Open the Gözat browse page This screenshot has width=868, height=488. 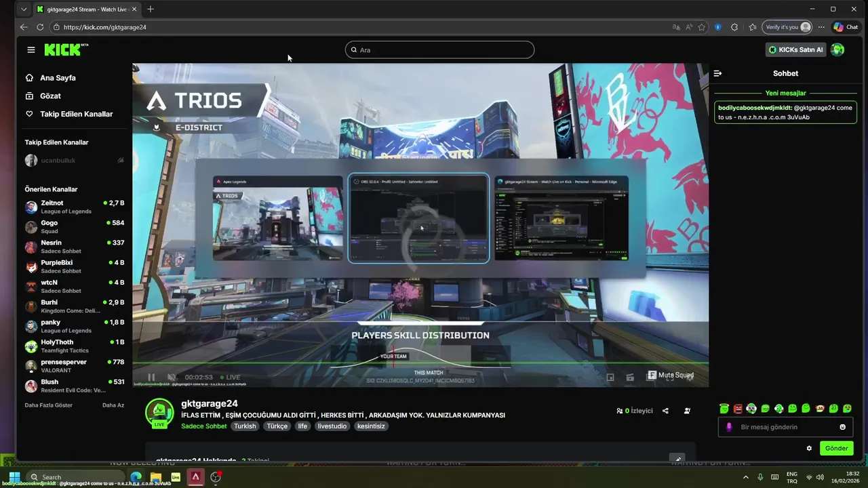coord(50,96)
